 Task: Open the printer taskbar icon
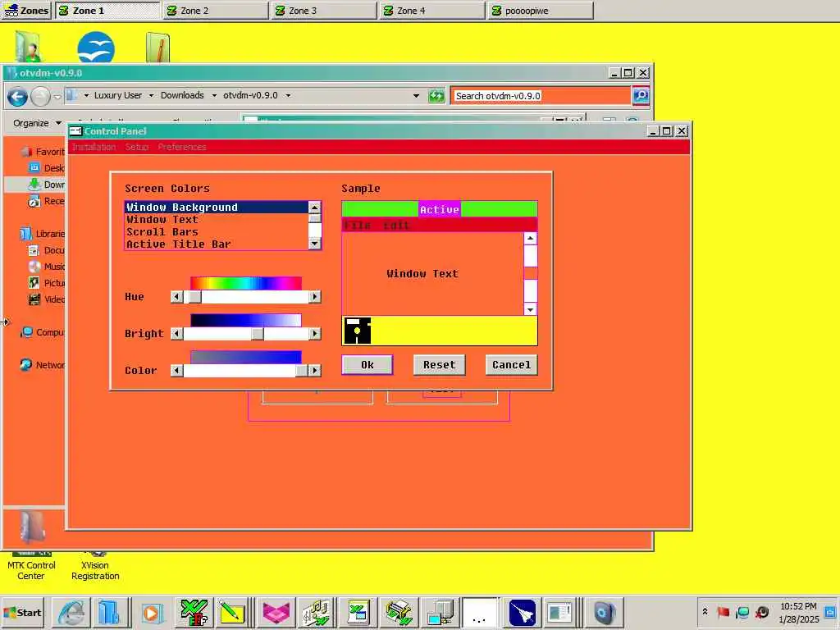click(399, 612)
